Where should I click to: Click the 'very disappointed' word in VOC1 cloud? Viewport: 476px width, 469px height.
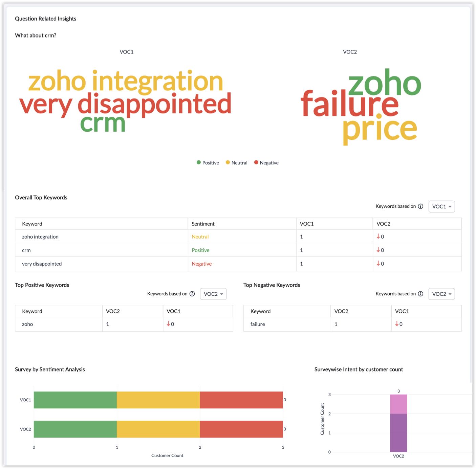[x=125, y=104]
